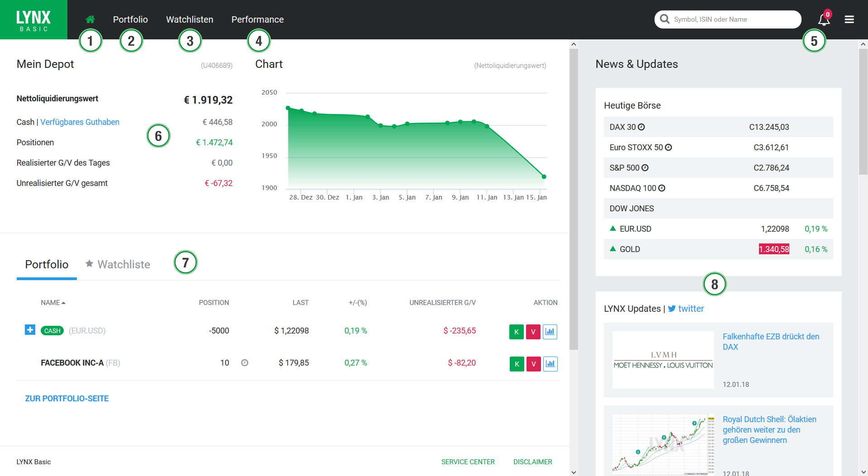Click the green up arrow beside GOLD
Viewport: 868px width, 476px height.
(613, 249)
